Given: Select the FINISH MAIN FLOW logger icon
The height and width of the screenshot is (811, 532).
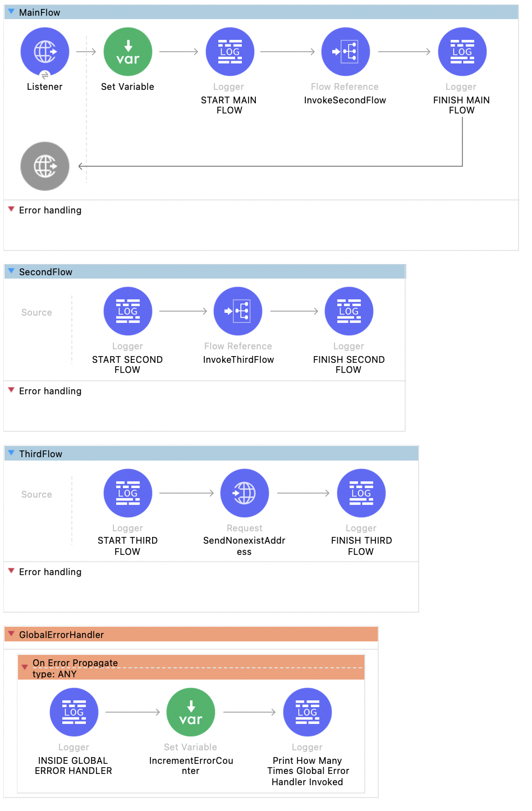Looking at the screenshot, I should click(462, 52).
